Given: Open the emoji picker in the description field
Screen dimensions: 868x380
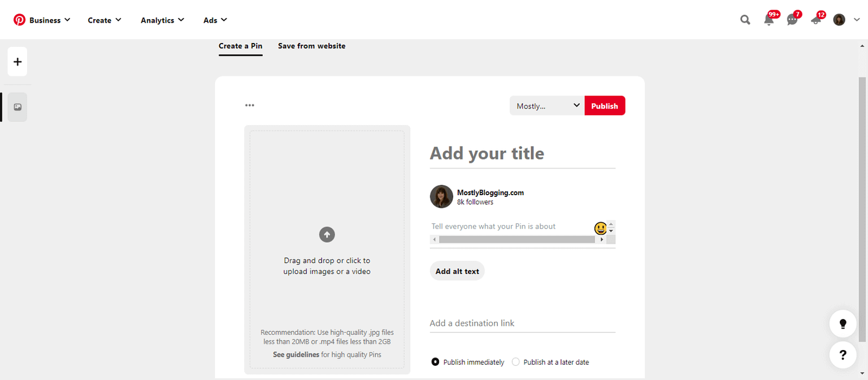Looking at the screenshot, I should pos(600,228).
